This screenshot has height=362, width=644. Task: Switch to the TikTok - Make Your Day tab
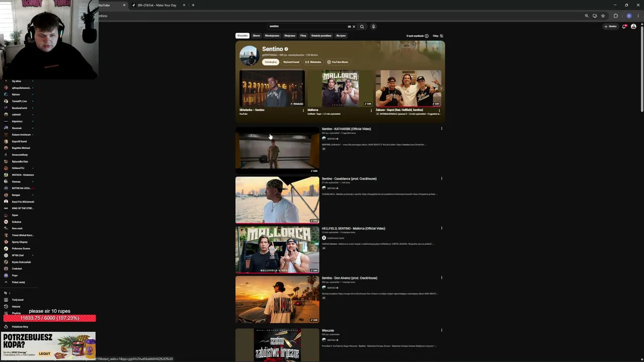click(x=156, y=5)
